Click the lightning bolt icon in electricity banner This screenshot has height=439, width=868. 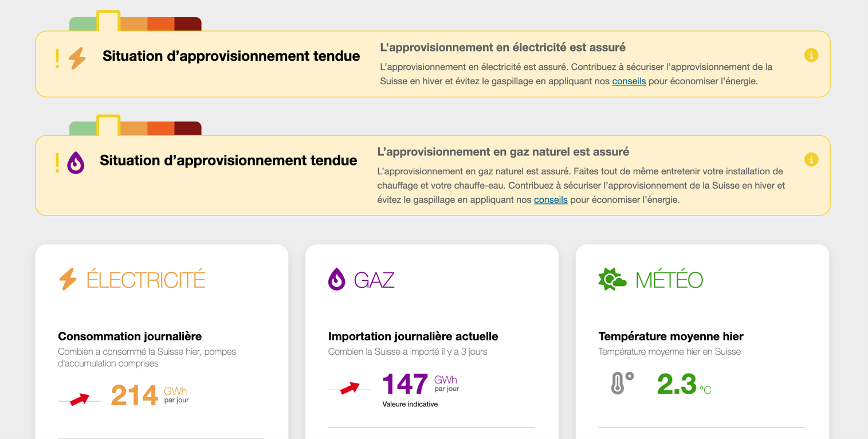coord(77,58)
